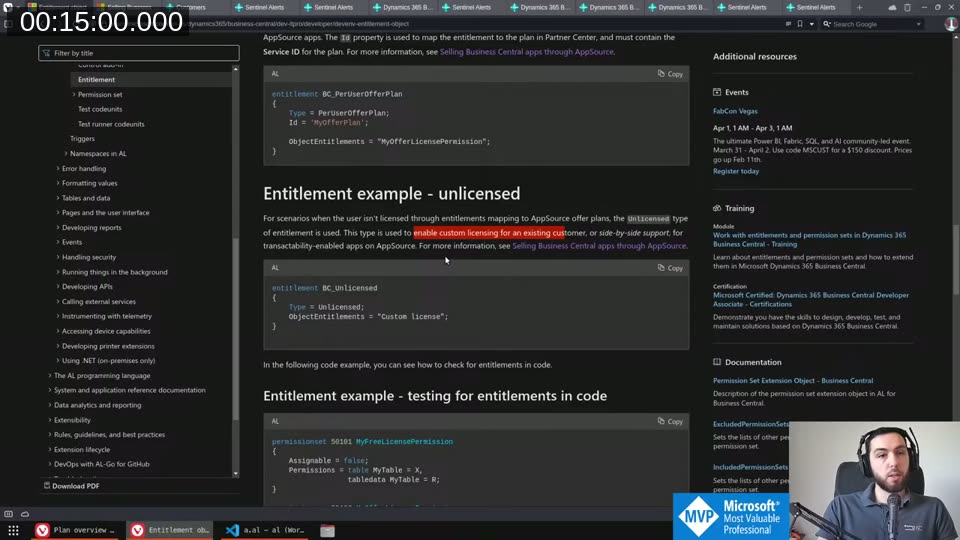Open Developing APIs sidebar entry
Screen dimensions: 960x540
[87, 287]
